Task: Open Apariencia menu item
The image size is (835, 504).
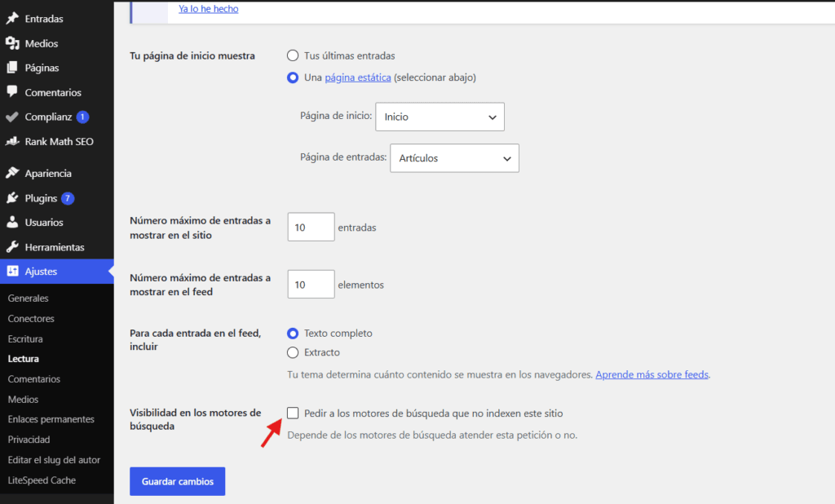Action: pyautogui.click(x=57, y=173)
